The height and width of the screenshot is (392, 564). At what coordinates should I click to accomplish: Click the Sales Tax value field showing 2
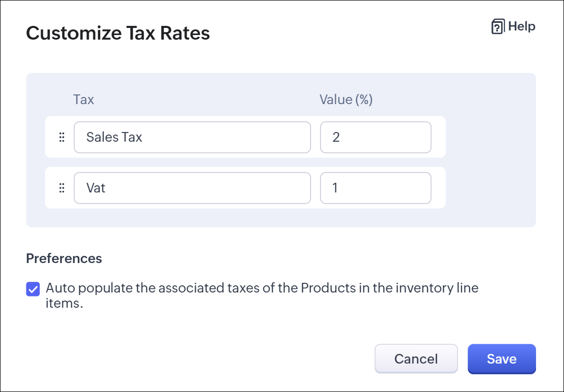[375, 137]
